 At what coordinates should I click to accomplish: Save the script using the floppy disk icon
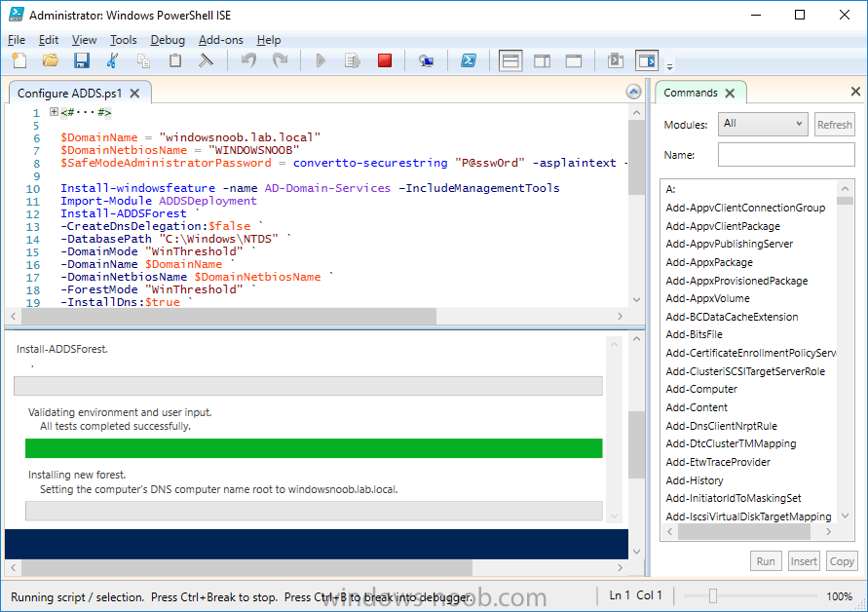[x=82, y=60]
